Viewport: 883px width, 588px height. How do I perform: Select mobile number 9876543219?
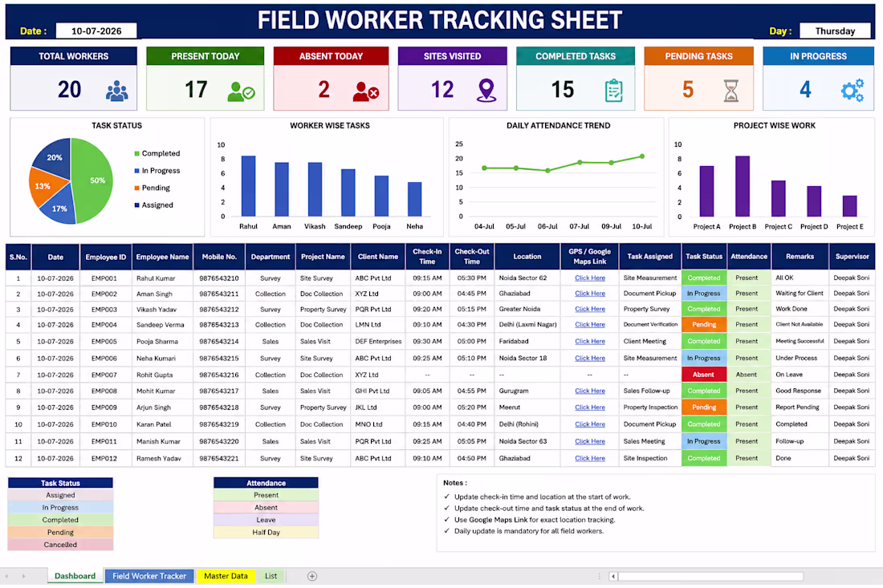click(x=219, y=424)
